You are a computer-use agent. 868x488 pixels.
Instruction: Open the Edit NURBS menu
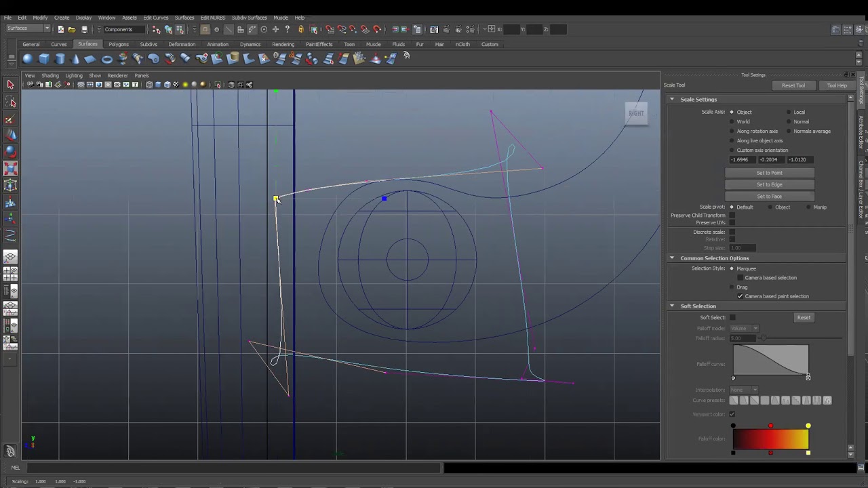[x=212, y=18]
